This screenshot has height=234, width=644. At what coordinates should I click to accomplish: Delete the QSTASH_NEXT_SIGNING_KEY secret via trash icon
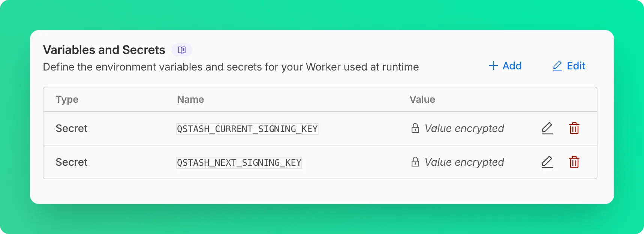[x=574, y=162]
